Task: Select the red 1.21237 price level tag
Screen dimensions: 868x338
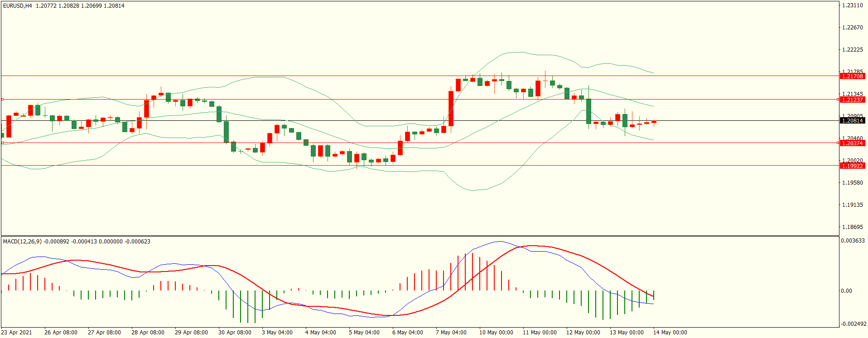Action: pyautogui.click(x=852, y=100)
